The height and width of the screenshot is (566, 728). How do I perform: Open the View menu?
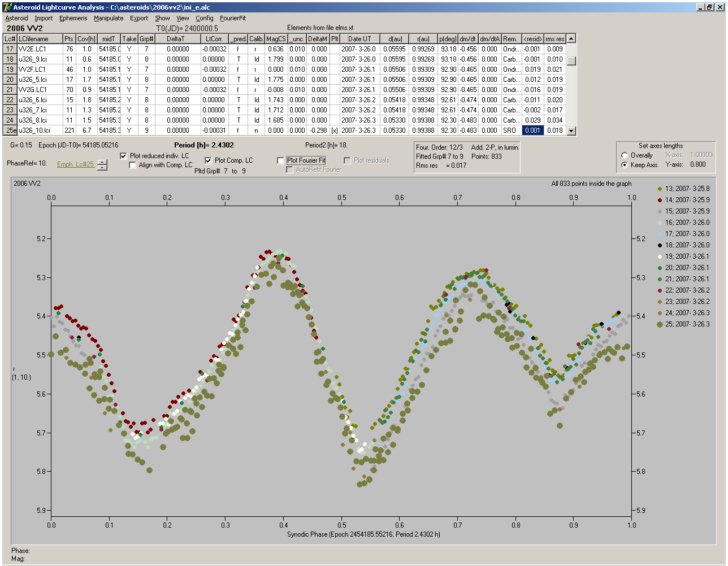183,18
